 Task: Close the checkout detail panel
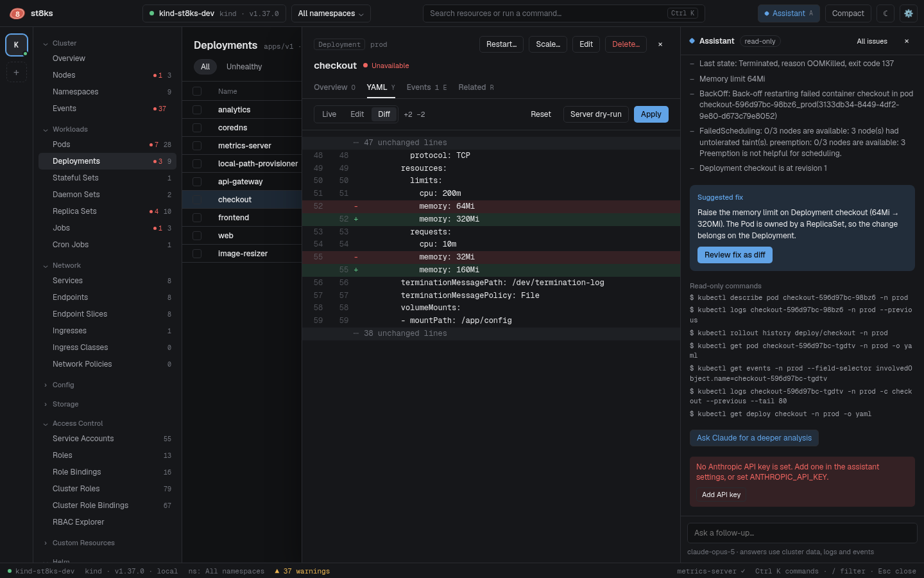(660, 44)
